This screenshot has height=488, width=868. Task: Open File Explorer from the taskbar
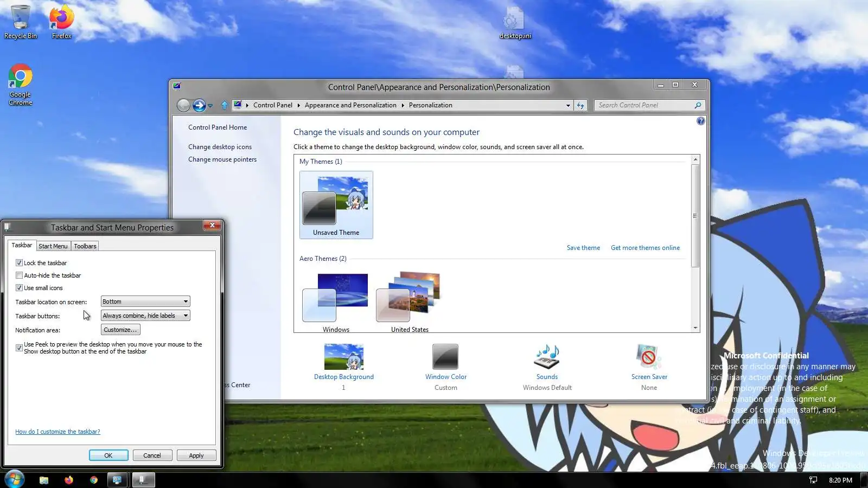[44, 480]
